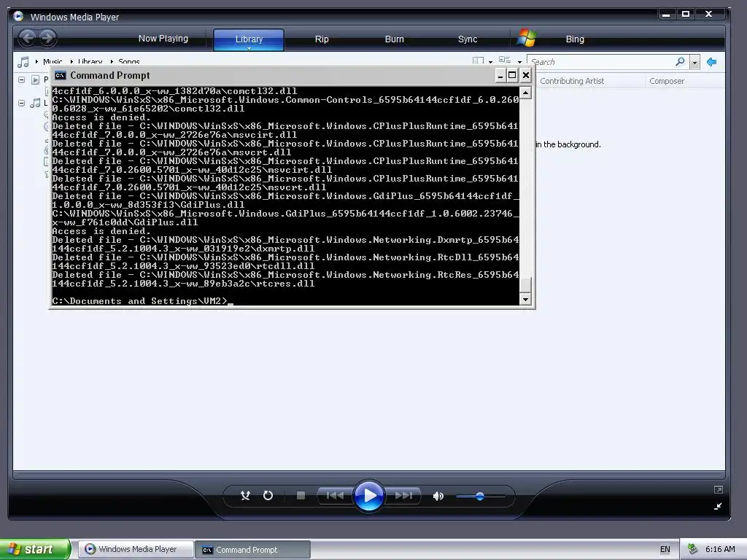Switch to the Rip tab
The image size is (747, 560).
coord(322,39)
